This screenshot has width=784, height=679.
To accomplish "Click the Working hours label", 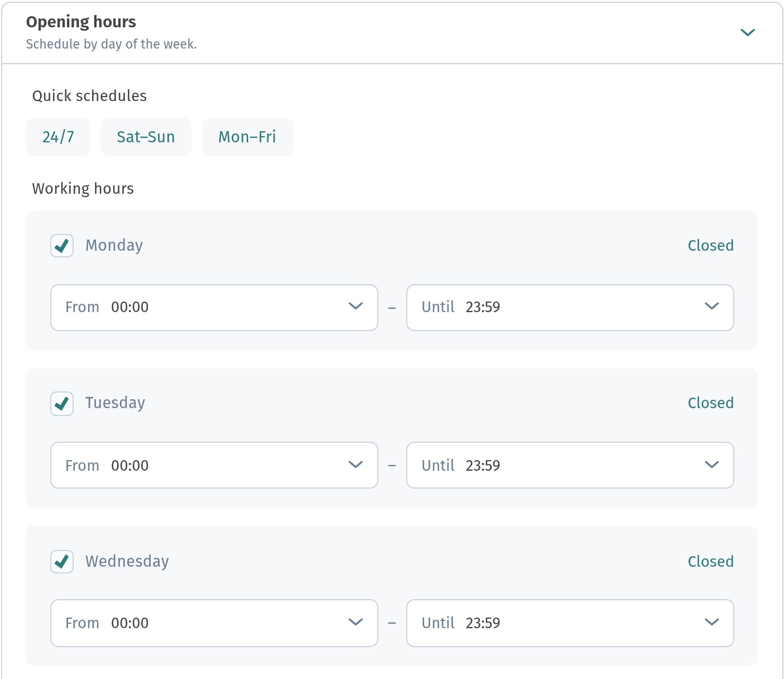I will tap(83, 189).
